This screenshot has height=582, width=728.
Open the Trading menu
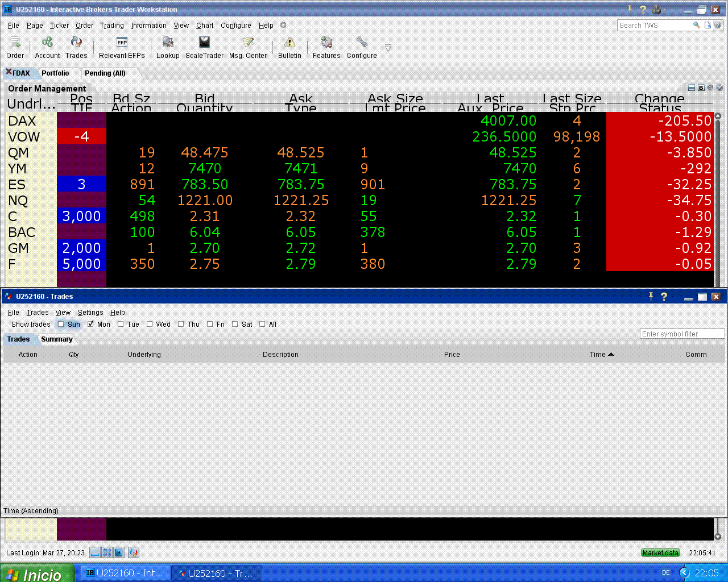click(x=111, y=26)
